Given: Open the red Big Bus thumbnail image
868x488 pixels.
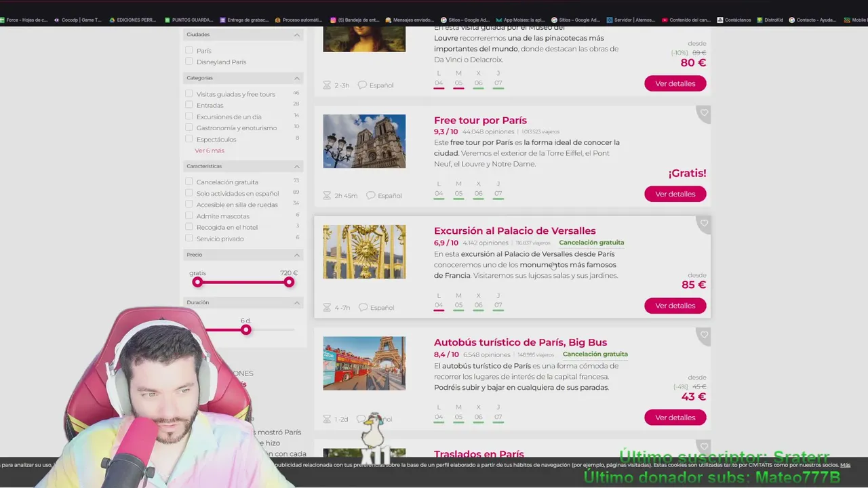Looking at the screenshot, I should pyautogui.click(x=364, y=363).
